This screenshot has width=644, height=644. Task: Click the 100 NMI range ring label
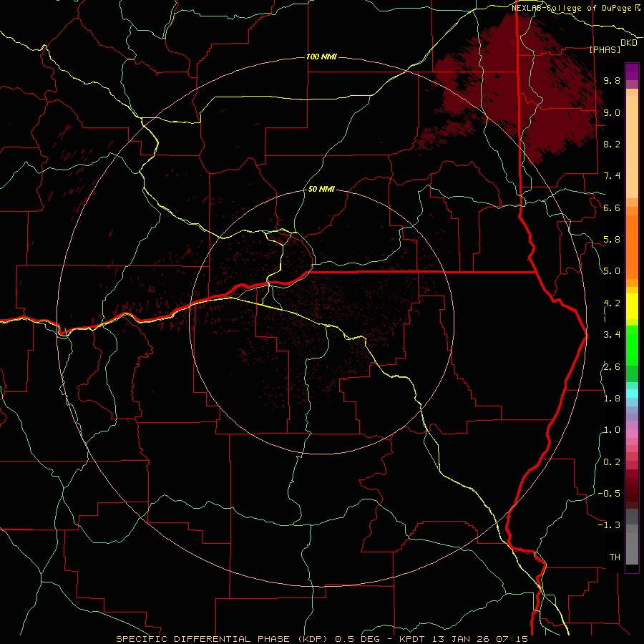tap(321, 57)
